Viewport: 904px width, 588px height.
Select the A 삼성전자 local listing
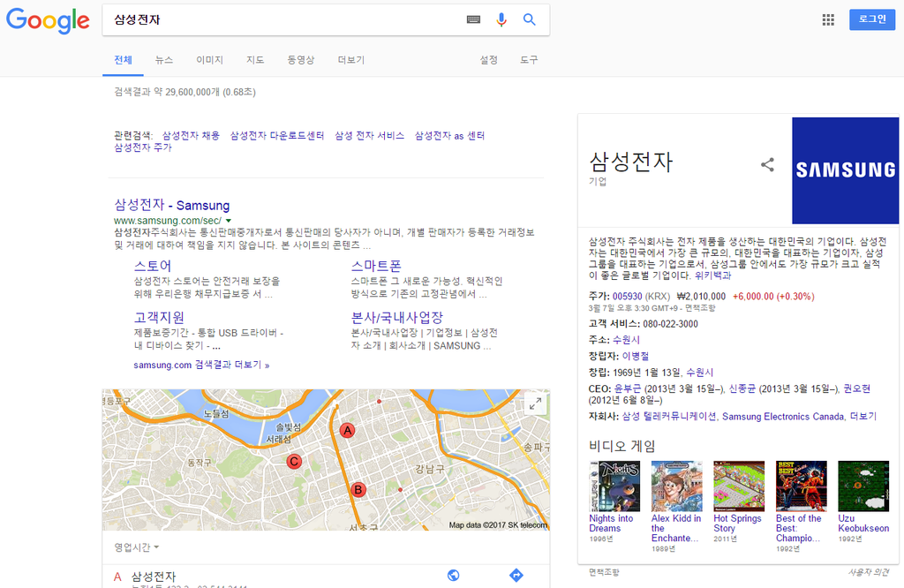(x=153, y=577)
